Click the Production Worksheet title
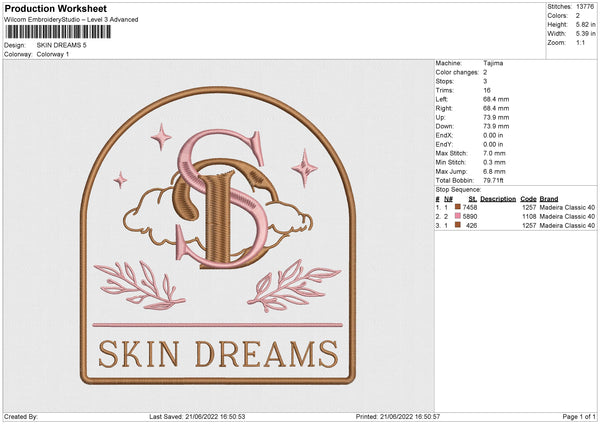The image size is (600, 424). pyautogui.click(x=55, y=8)
